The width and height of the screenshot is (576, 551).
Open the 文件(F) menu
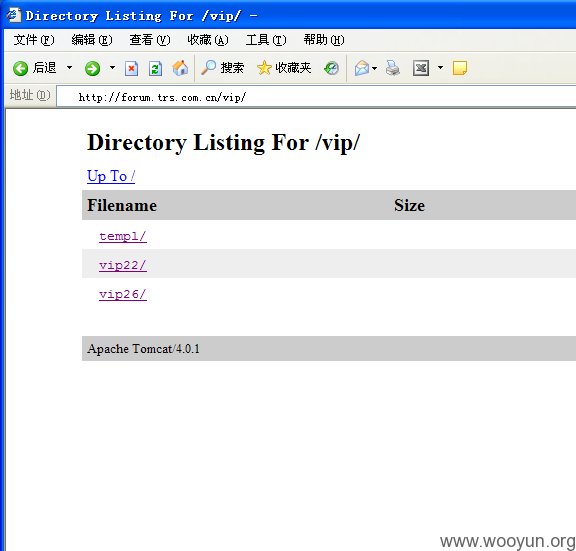click(34, 40)
